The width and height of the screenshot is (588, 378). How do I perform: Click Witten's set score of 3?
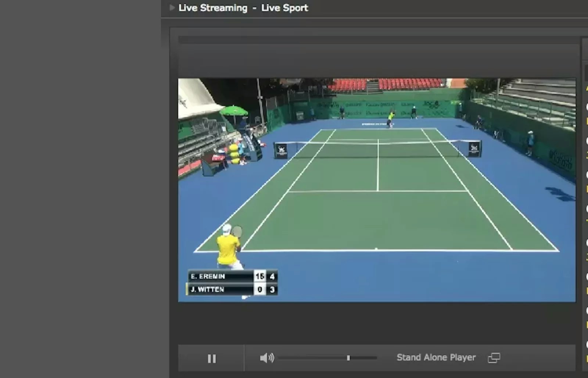pyautogui.click(x=272, y=289)
